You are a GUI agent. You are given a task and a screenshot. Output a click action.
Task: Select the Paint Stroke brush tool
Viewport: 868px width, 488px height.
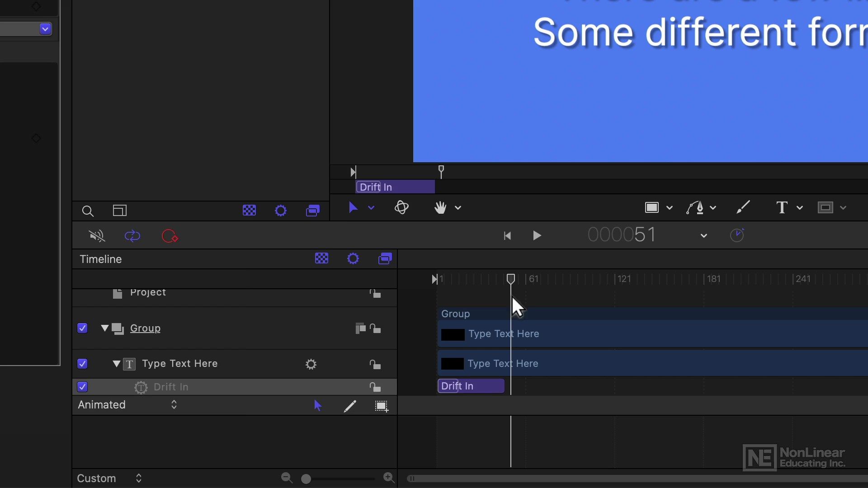point(743,207)
